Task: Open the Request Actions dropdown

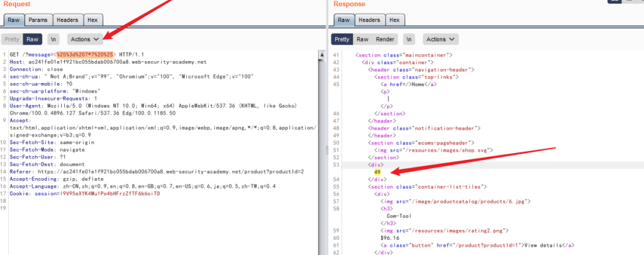Action: pos(86,39)
